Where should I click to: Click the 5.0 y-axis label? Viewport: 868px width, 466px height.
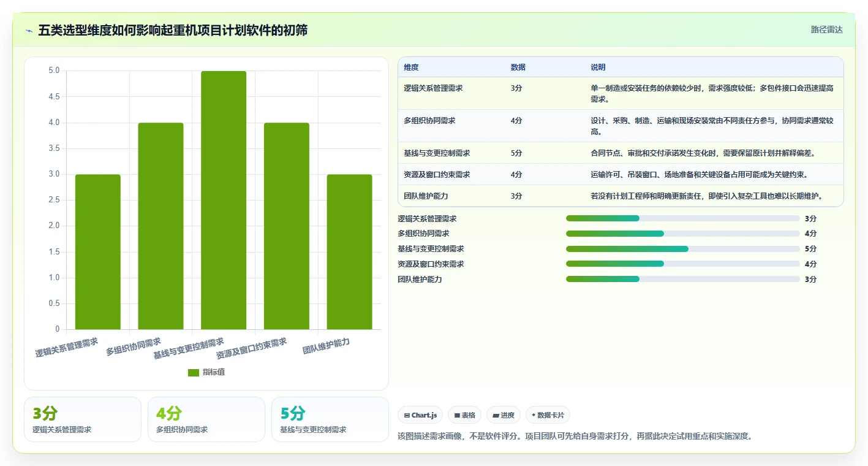coord(54,71)
